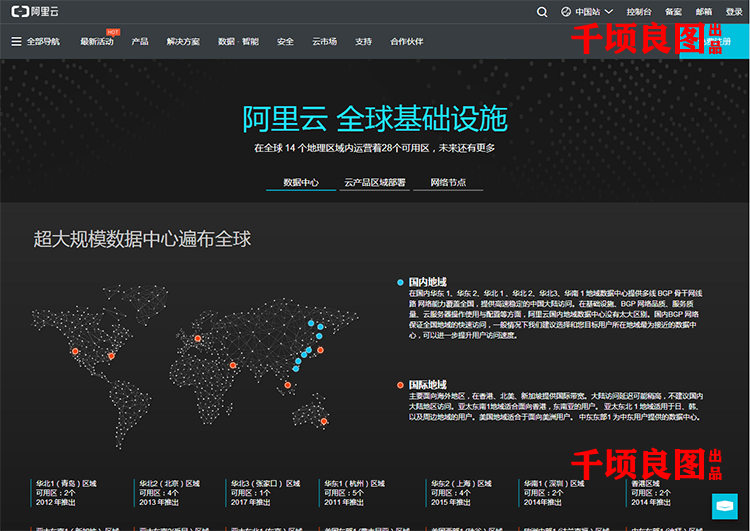Viewport: 750px width, 531px height.
Task: Select the 华东1（杭州）区域 entry
Action: click(x=354, y=493)
